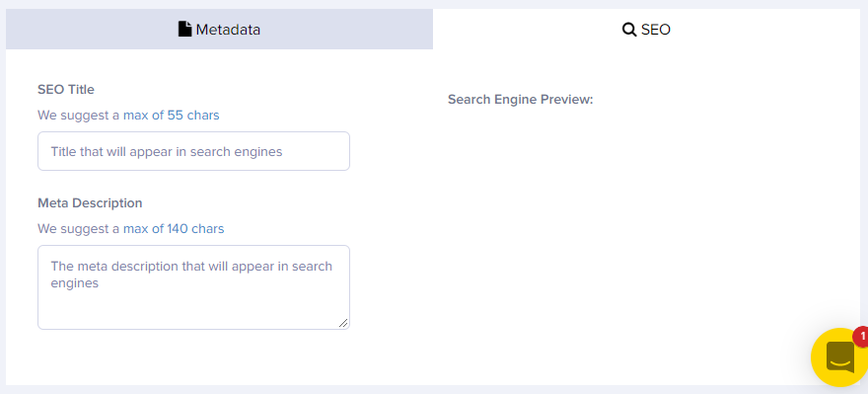Image resolution: width=868 pixels, height=394 pixels.
Task: Click the "max of 140 chars" text
Action: [174, 228]
